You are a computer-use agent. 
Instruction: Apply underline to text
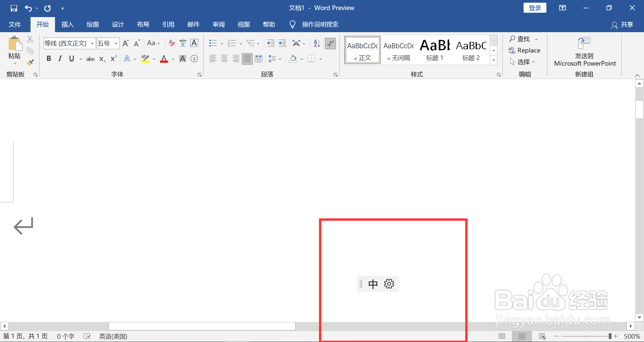[x=71, y=59]
